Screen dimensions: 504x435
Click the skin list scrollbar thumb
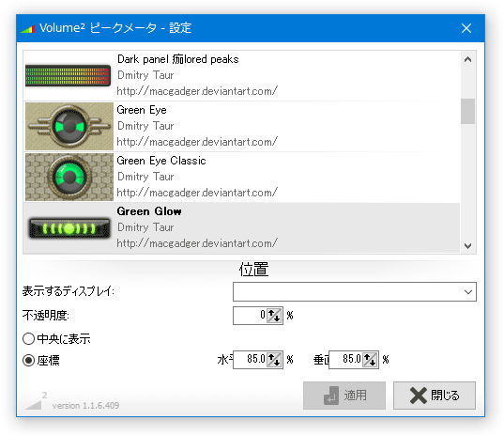click(468, 111)
